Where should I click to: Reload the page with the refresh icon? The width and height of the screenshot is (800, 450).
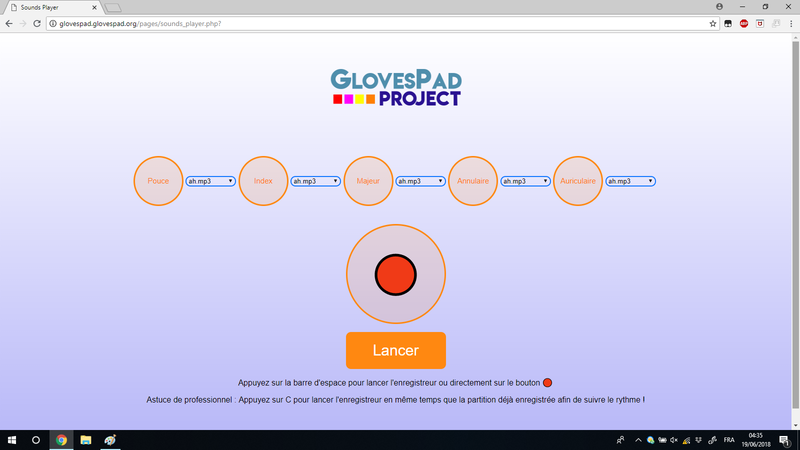(x=37, y=23)
